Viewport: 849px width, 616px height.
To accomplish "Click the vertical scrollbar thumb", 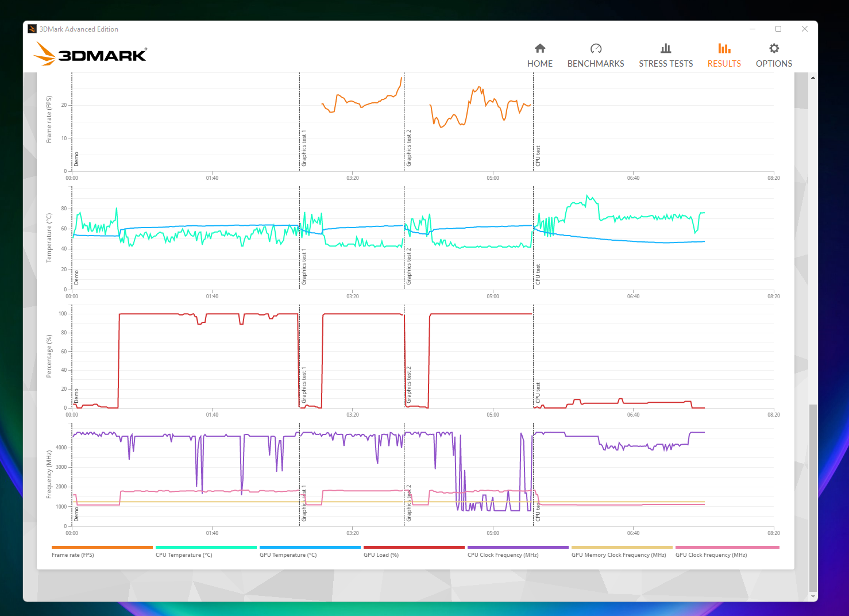I will [x=813, y=497].
